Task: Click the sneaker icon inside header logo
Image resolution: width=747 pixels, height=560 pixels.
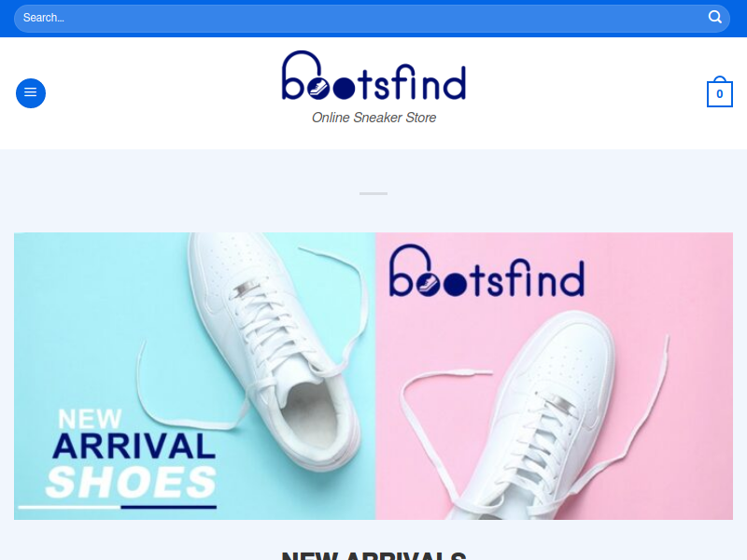Action: (317, 88)
